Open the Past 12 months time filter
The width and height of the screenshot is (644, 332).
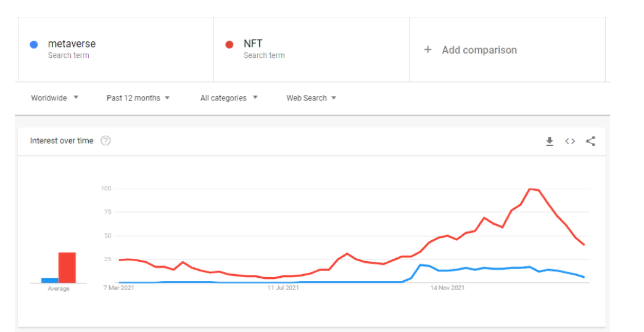(x=138, y=98)
